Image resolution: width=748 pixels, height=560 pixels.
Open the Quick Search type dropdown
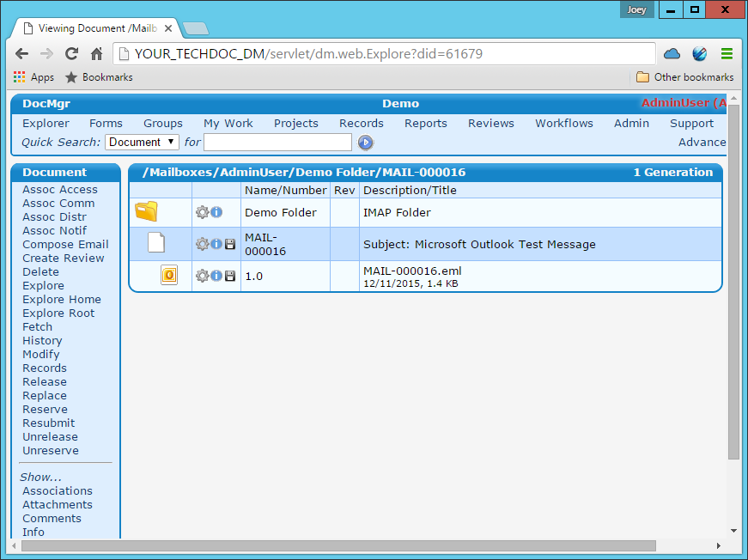pyautogui.click(x=142, y=142)
